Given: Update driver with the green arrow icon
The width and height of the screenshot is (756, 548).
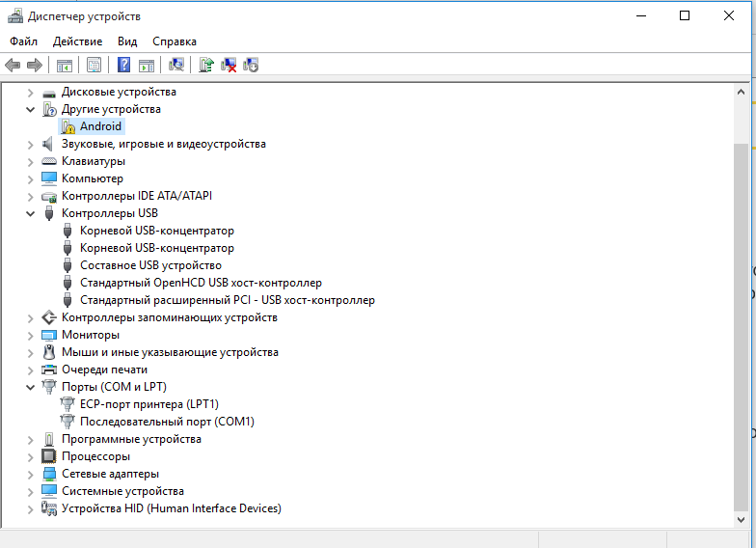Looking at the screenshot, I should click(x=205, y=65).
